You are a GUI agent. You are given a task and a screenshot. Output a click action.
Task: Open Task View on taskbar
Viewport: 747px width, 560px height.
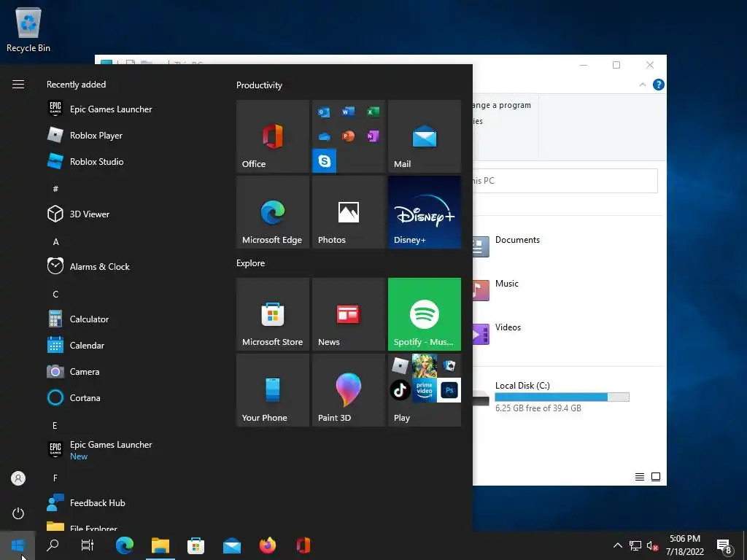(x=88, y=545)
